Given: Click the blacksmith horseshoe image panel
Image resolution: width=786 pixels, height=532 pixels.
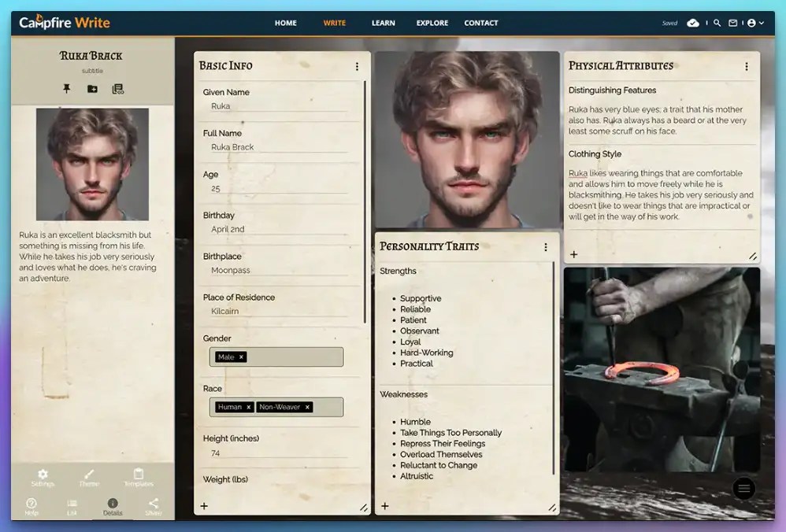Looking at the screenshot, I should 662,369.
